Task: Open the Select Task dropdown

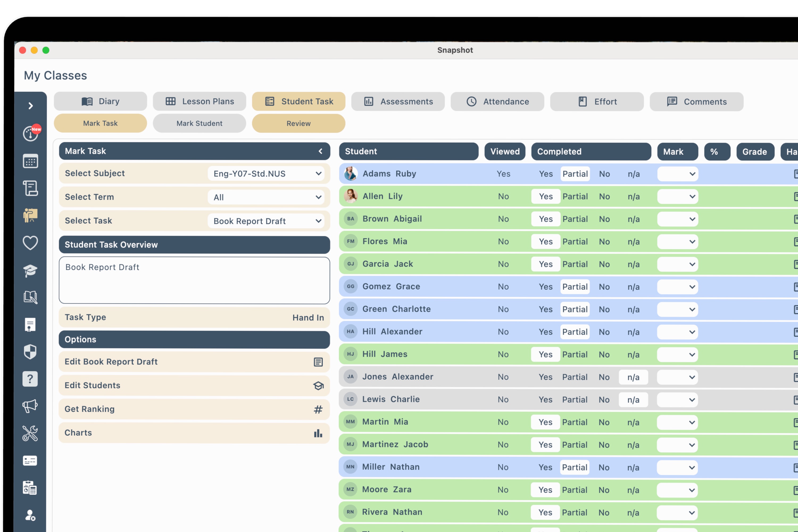Action: click(266, 221)
